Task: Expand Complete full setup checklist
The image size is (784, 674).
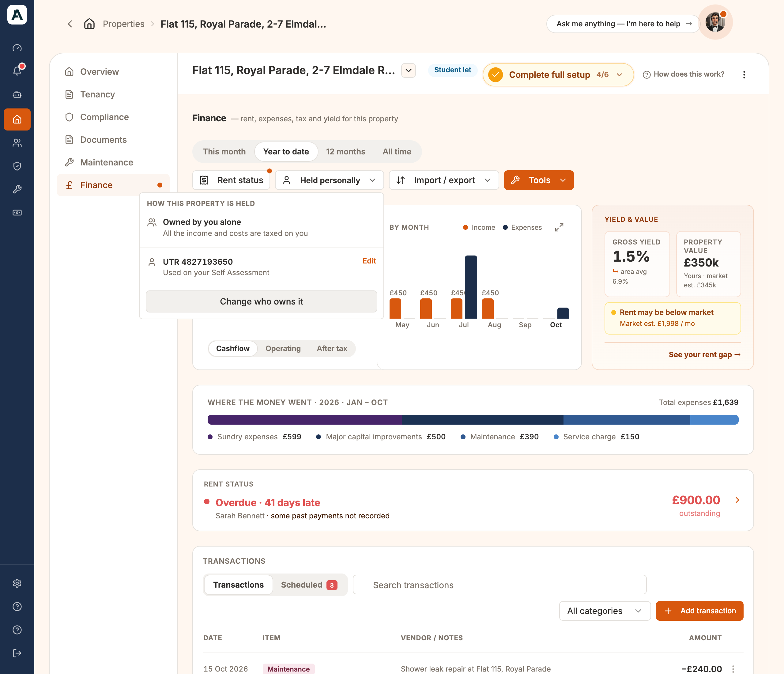Action: coord(558,74)
